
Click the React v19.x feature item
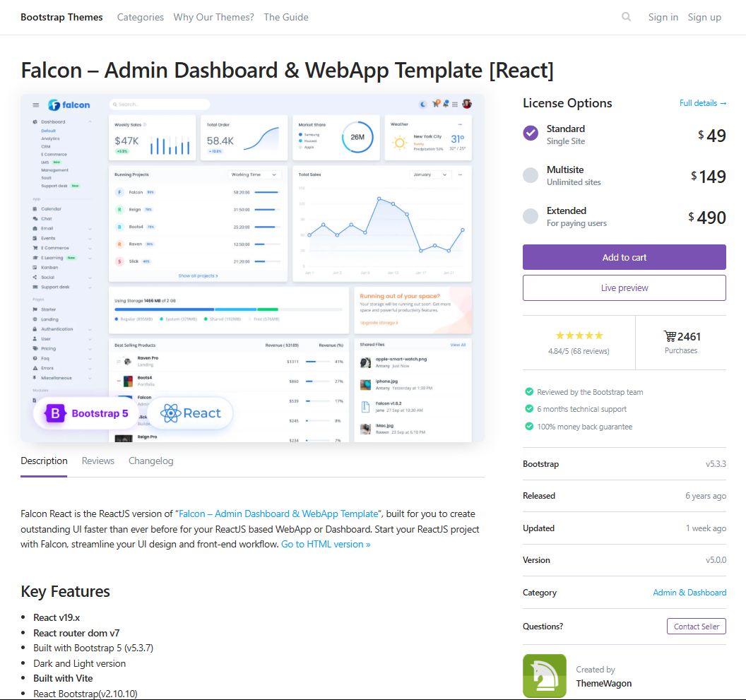pos(57,617)
